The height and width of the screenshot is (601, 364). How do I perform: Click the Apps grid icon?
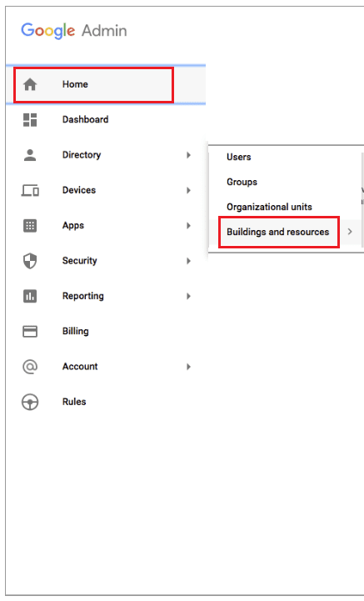pos(30,225)
